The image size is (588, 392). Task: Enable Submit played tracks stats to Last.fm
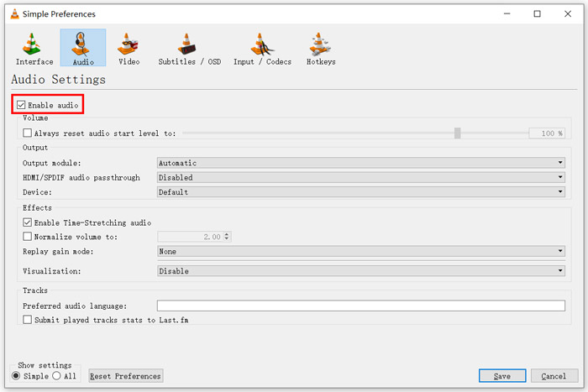(27, 320)
